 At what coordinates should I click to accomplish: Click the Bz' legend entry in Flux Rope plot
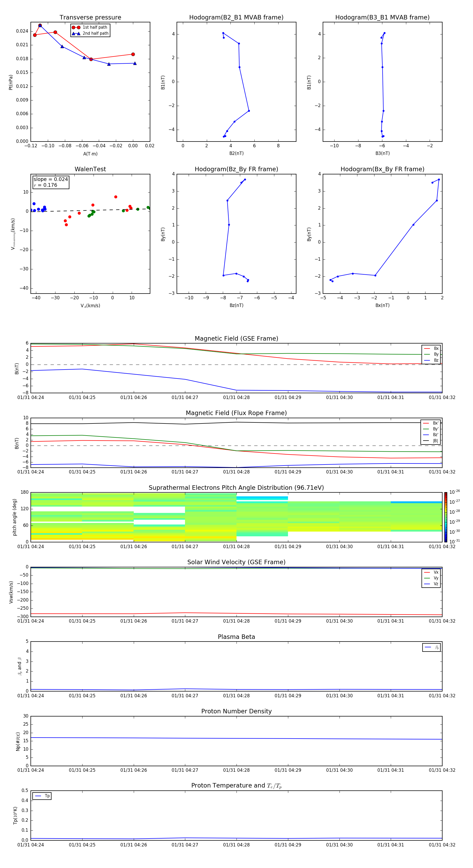tap(431, 435)
